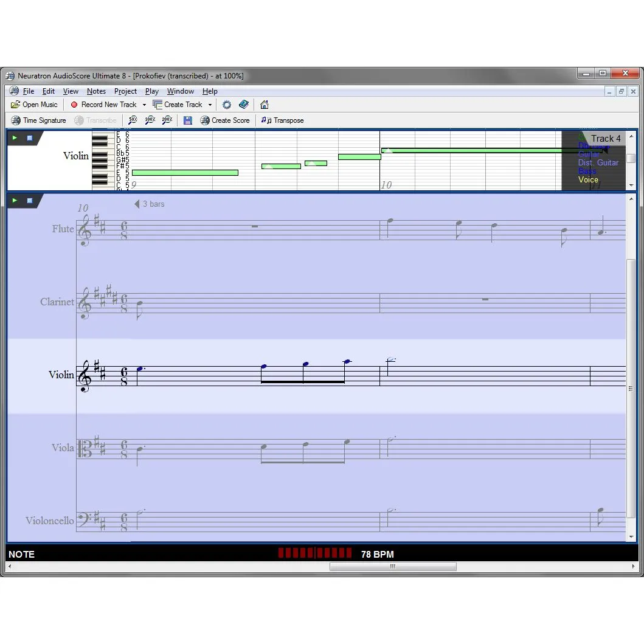Minimize the inner document window

(609, 91)
